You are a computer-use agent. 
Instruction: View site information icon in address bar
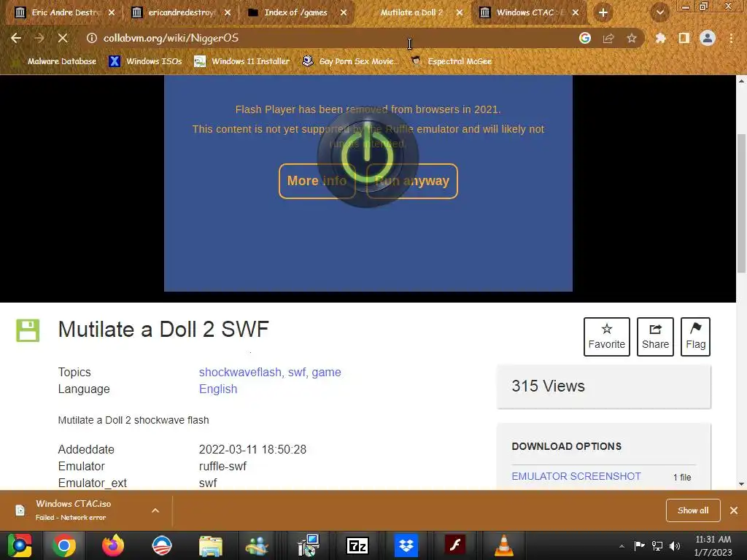pyautogui.click(x=91, y=38)
